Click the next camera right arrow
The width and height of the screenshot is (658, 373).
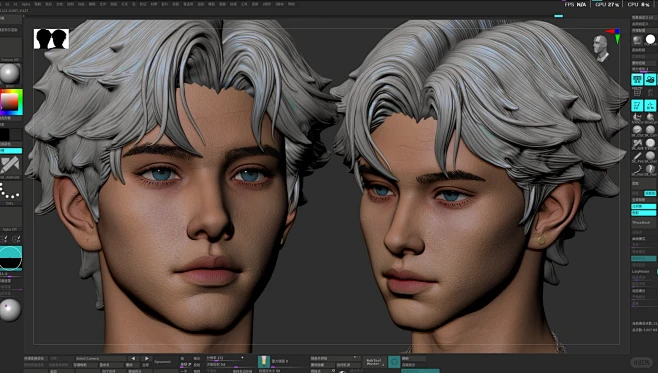click(x=146, y=359)
